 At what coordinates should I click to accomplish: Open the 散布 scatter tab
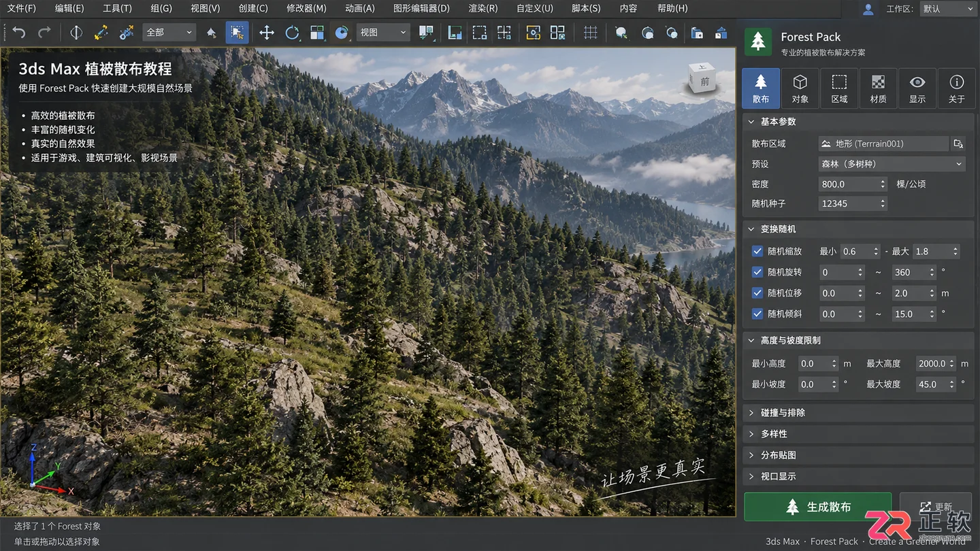[x=761, y=89]
